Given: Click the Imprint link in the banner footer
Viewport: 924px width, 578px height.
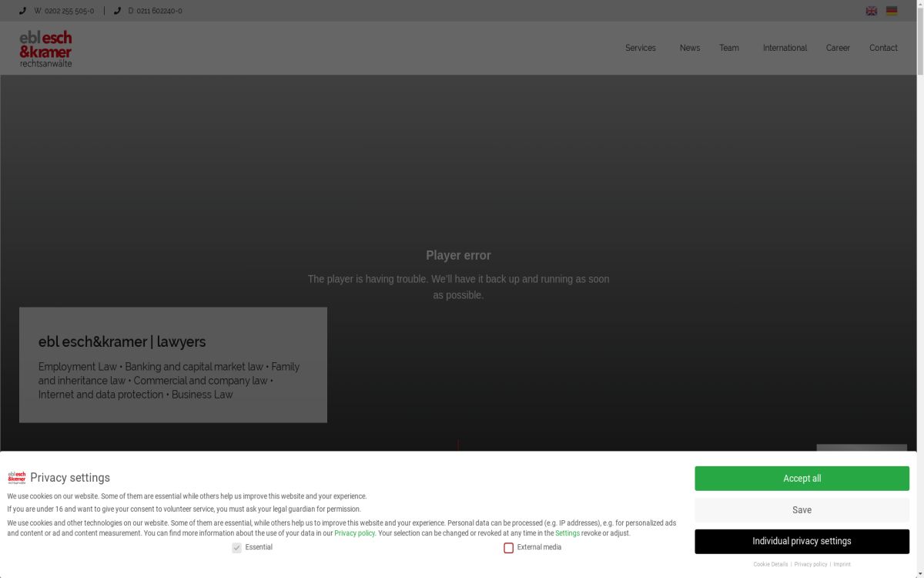Looking at the screenshot, I should pyautogui.click(x=842, y=564).
